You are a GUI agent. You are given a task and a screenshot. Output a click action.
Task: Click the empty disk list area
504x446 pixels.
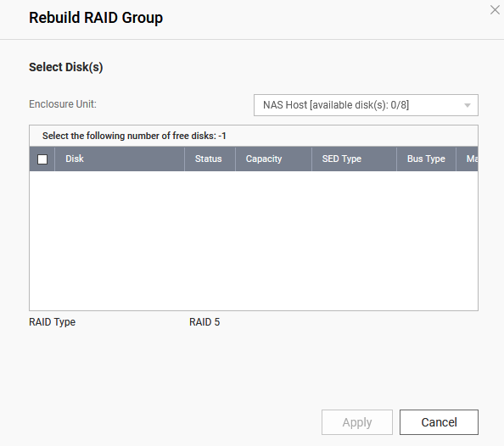[254, 241]
